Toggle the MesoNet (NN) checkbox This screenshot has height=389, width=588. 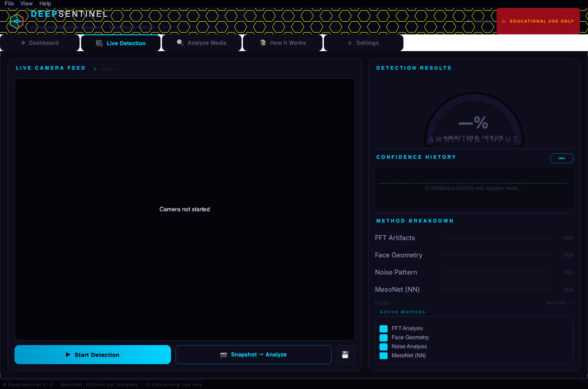pos(384,356)
